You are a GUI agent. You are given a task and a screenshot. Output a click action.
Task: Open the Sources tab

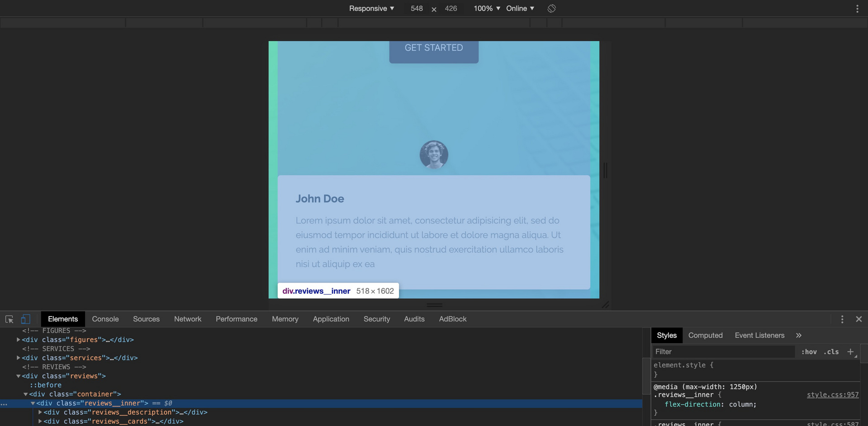[x=146, y=319]
